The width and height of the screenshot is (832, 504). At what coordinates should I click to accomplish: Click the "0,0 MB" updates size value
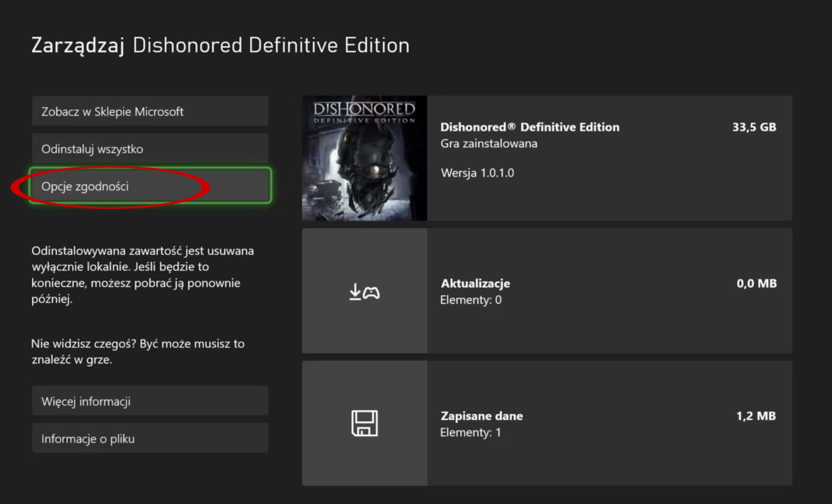[x=757, y=283]
